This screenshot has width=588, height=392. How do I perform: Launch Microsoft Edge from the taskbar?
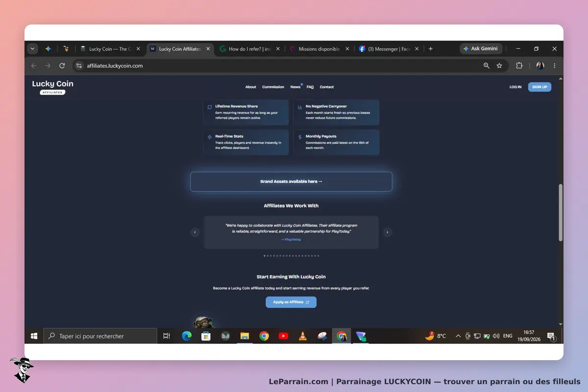click(187, 336)
